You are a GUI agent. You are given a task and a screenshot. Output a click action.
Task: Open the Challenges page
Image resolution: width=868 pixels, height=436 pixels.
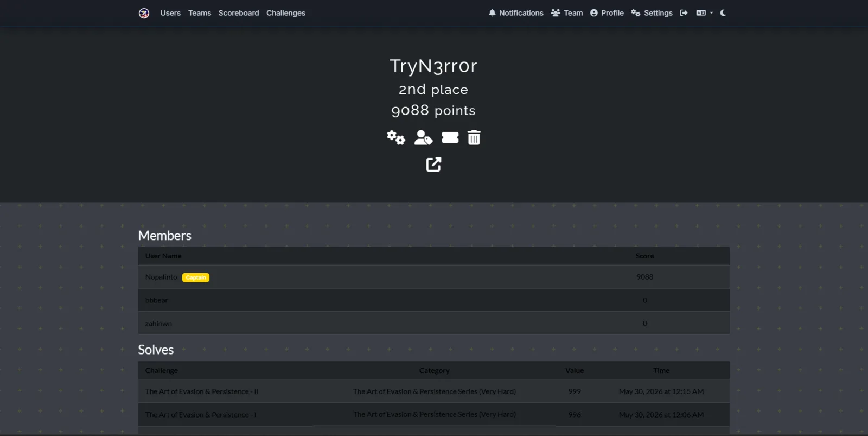pyautogui.click(x=286, y=13)
